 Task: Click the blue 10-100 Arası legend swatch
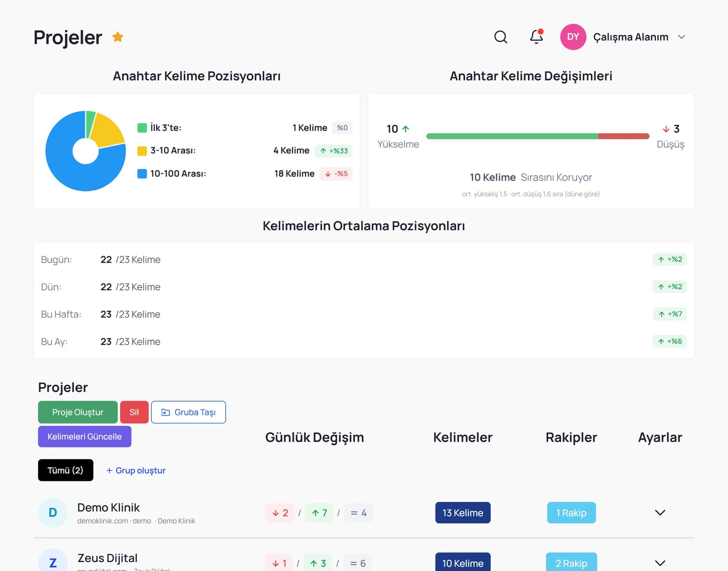(142, 173)
